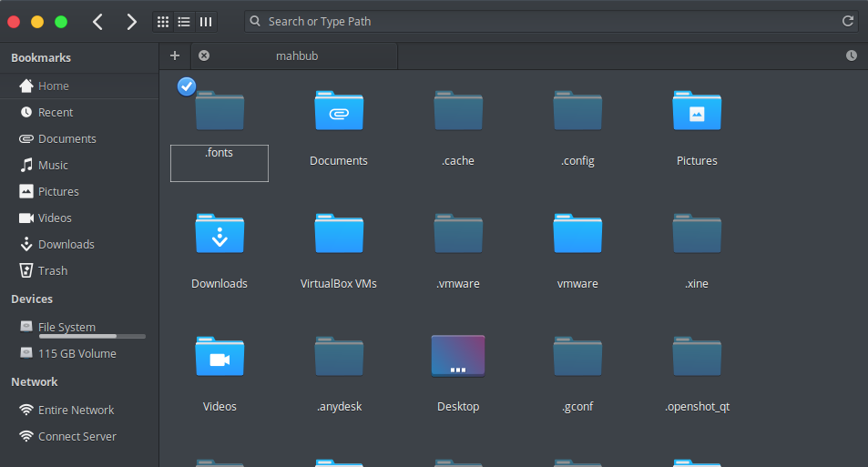Viewport: 868px width, 467px height.
Task: Close window with red button
Action: click(14, 22)
